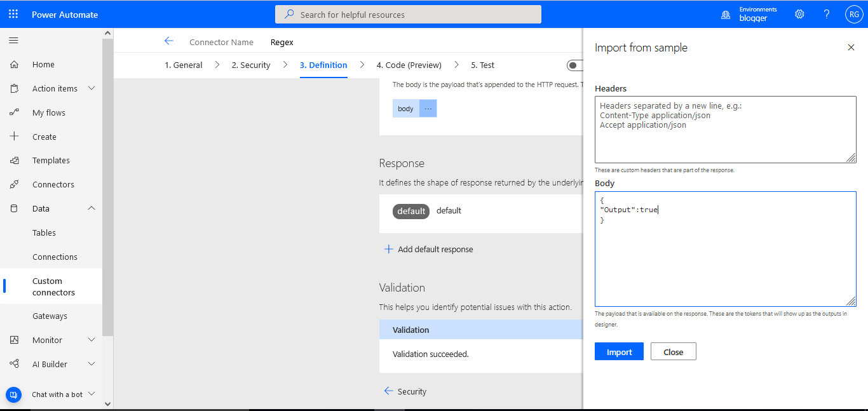This screenshot has width=868, height=411.
Task: Click the Monitor chart icon
Action: [x=15, y=340]
